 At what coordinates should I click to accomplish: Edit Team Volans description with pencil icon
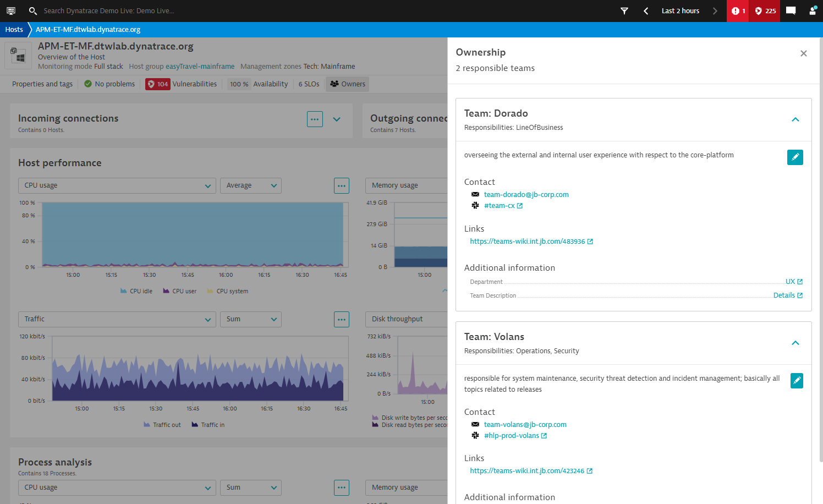(797, 380)
